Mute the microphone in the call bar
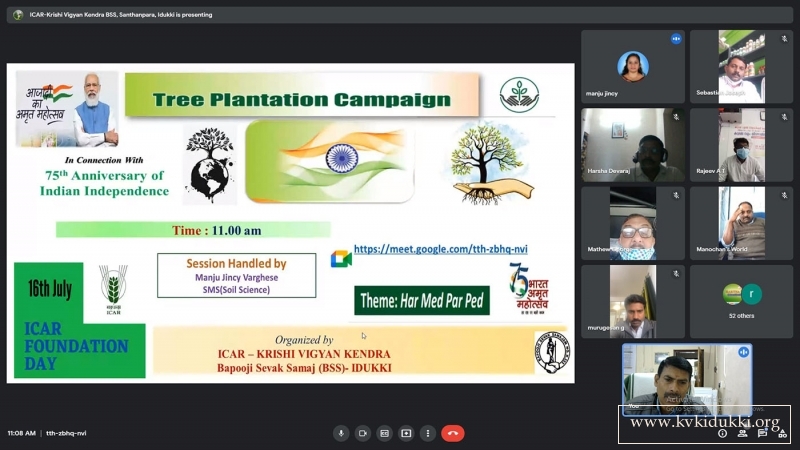This screenshot has width=800, height=450. click(x=341, y=433)
